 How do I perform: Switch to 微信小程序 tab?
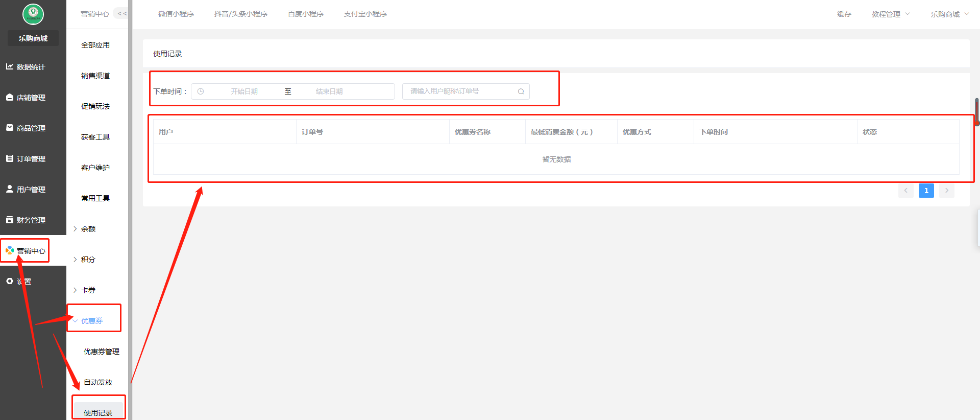point(176,14)
